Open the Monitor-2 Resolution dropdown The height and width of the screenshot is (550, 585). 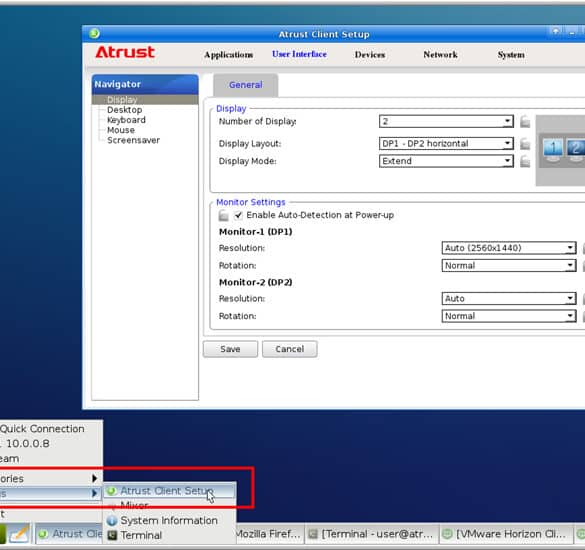pyautogui.click(x=509, y=299)
